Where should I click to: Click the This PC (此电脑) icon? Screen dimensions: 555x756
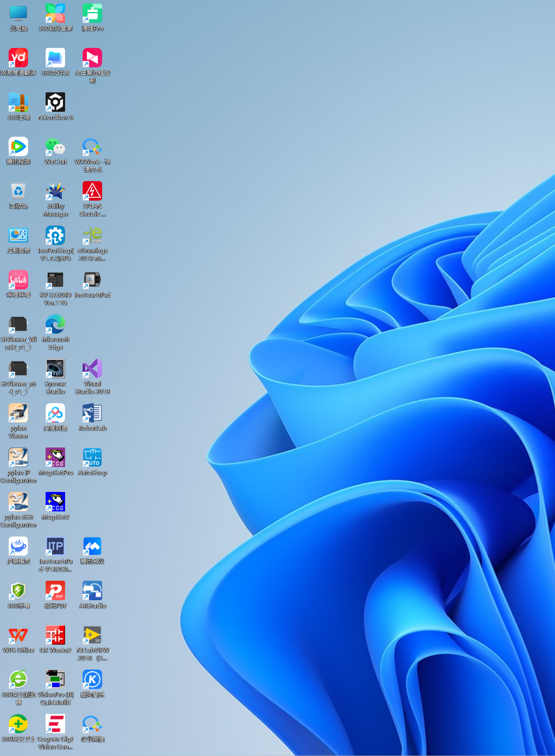(18, 14)
